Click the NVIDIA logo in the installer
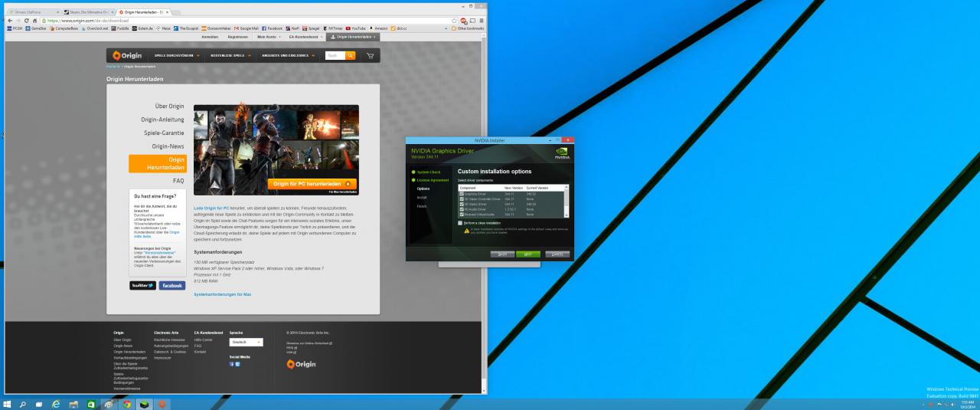 tap(562, 152)
